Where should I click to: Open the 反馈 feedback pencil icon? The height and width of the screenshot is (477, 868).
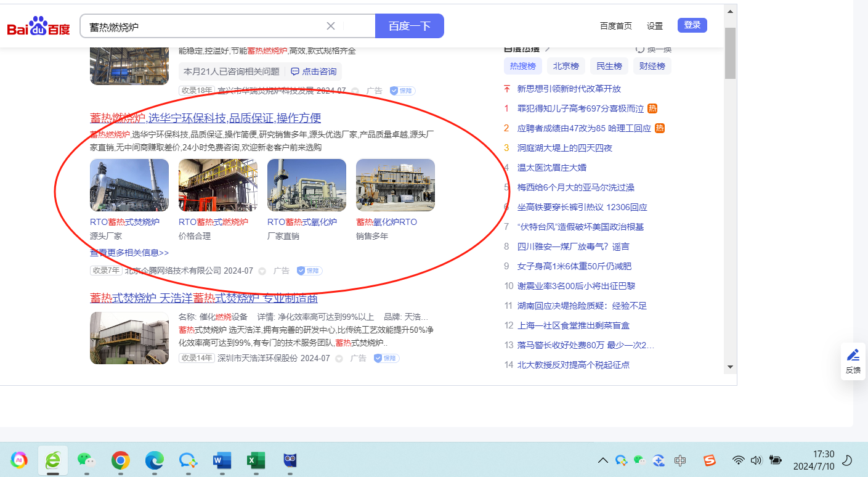point(853,355)
